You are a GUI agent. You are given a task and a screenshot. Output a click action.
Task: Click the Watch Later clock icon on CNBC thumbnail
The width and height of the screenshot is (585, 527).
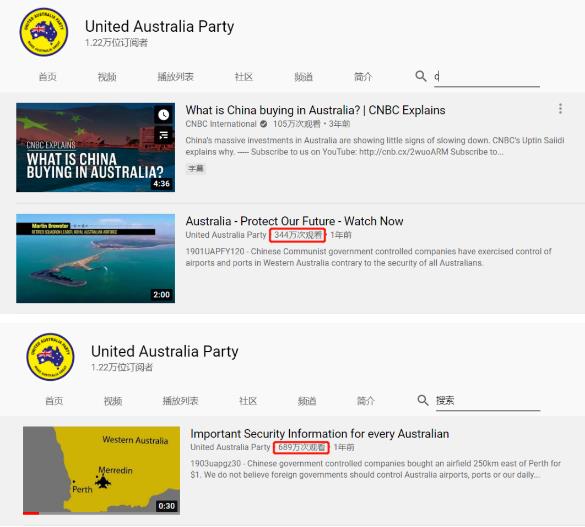pos(163,115)
